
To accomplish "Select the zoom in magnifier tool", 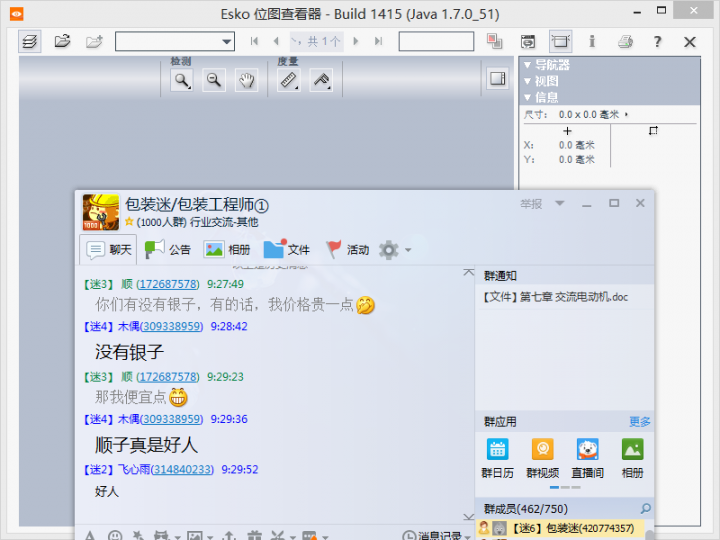I will coord(182,81).
